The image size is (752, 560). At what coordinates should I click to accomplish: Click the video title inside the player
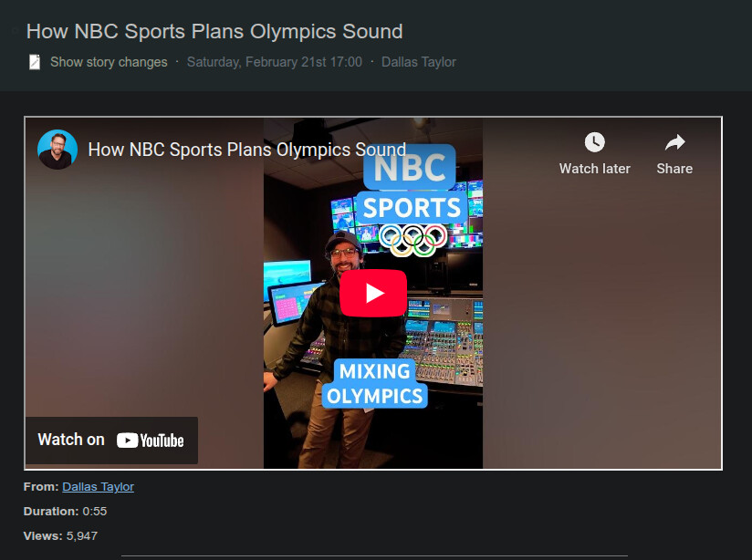click(x=247, y=150)
